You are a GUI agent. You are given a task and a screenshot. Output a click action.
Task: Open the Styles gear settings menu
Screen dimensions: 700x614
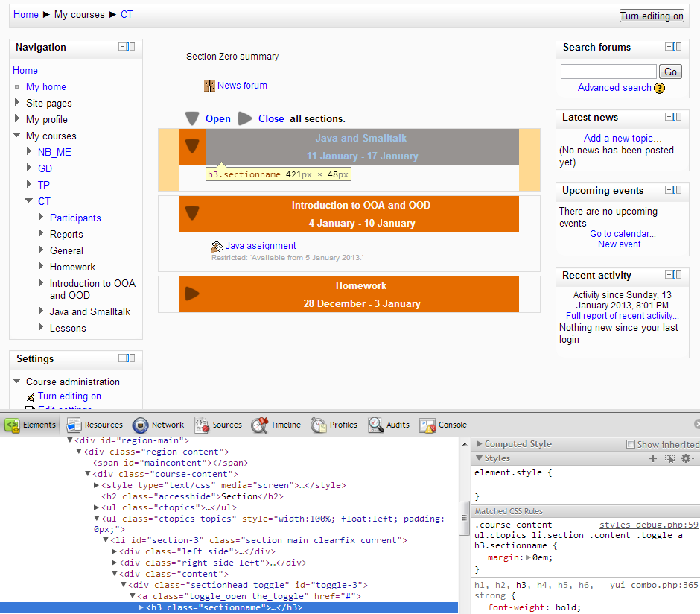click(687, 458)
